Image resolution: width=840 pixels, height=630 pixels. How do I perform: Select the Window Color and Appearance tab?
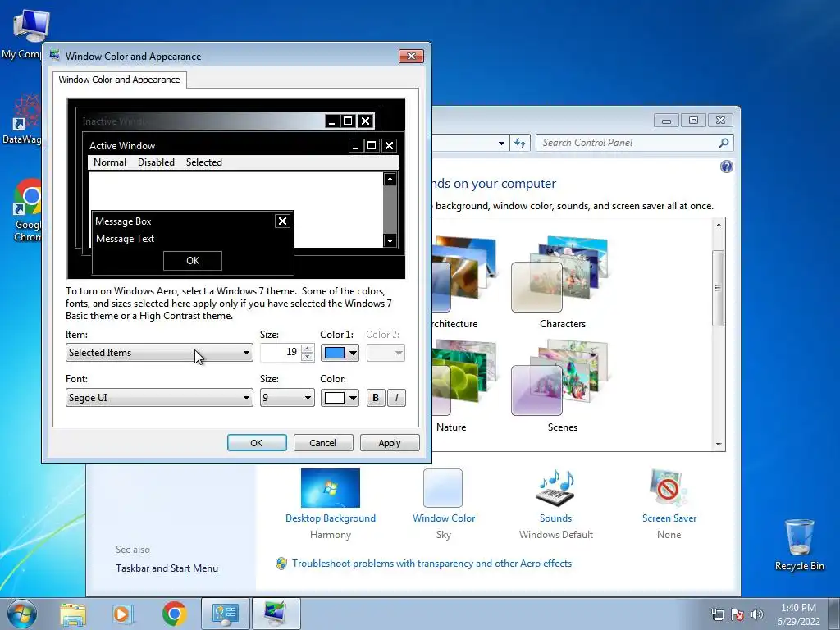120,80
